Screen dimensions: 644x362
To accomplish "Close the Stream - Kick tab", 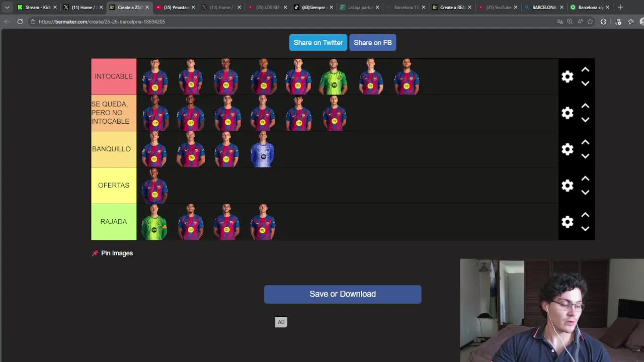I will click(55, 7).
